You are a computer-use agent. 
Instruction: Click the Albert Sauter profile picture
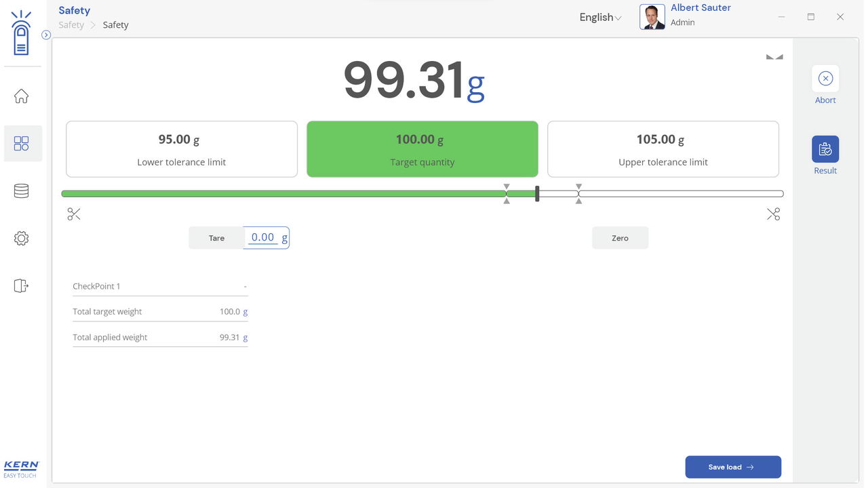click(x=652, y=17)
